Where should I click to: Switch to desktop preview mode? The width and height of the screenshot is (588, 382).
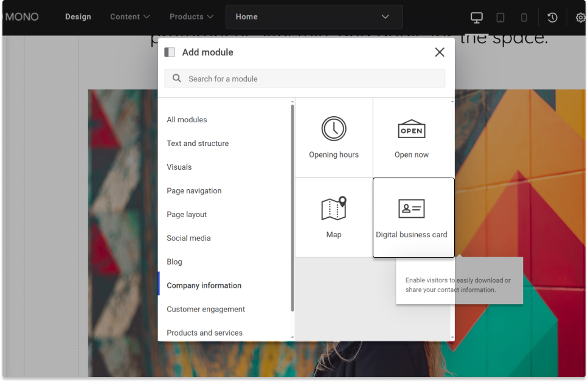tap(476, 16)
